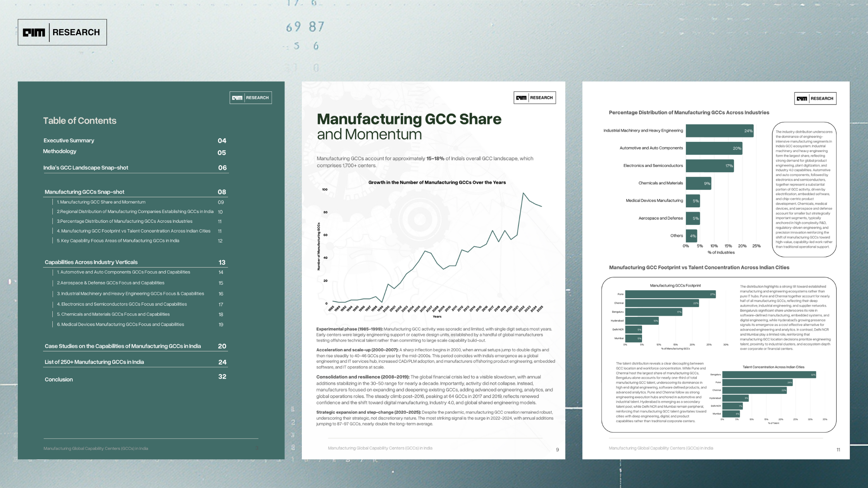Click the AIM Research logo at top left

[x=62, y=32]
